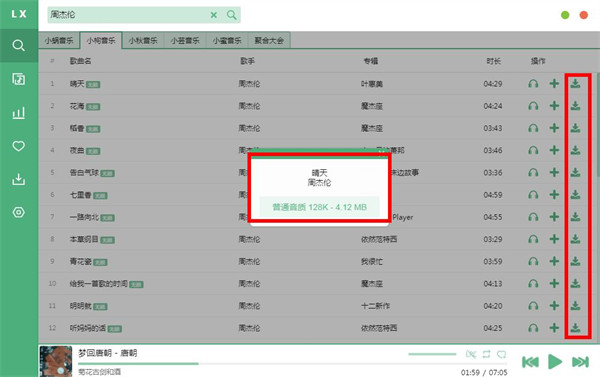The width and height of the screenshot is (600, 377).
Task: Toggle the repeat play mode icon
Action: pyautogui.click(x=486, y=354)
